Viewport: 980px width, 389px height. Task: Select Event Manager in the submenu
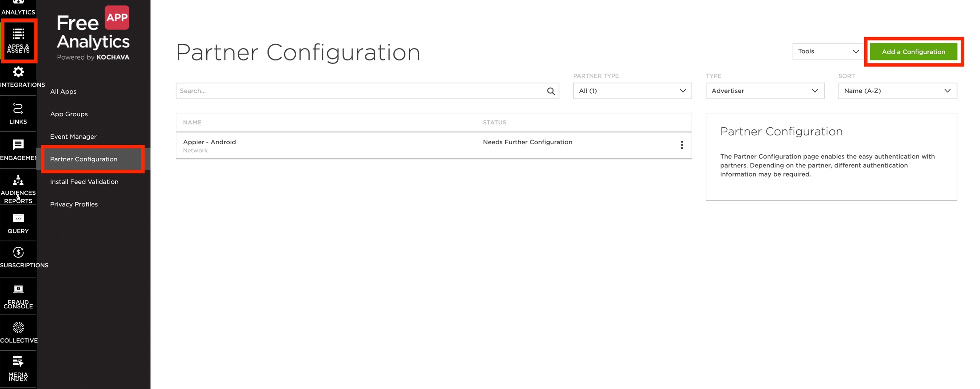coord(73,137)
